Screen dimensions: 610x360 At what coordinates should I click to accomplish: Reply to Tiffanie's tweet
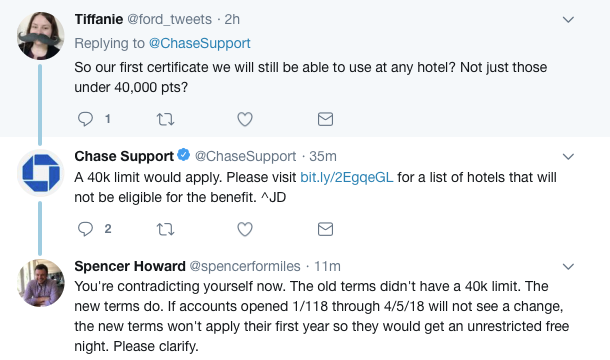pos(85,119)
